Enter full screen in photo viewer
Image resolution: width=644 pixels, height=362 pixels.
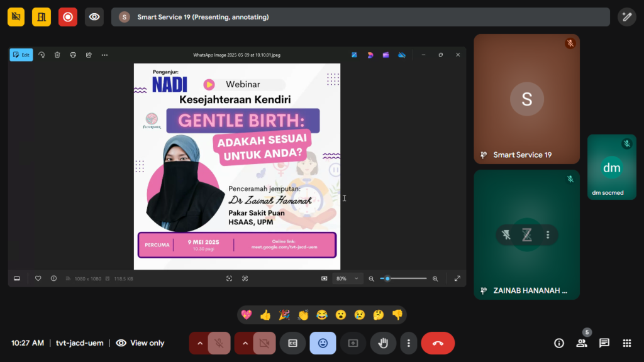457,278
